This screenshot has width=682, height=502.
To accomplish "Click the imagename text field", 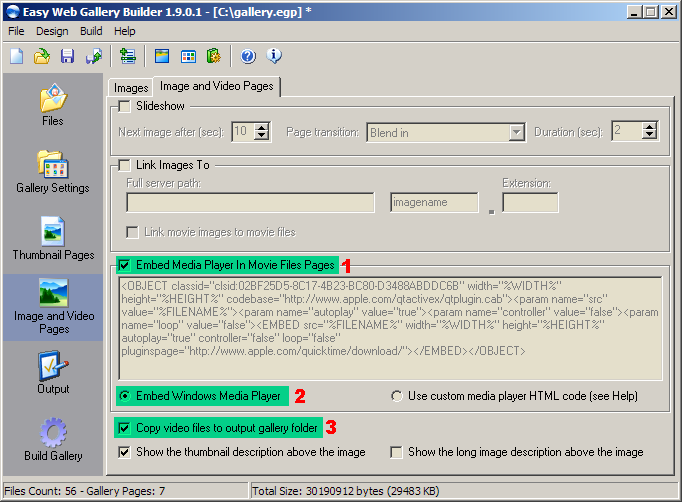I will 434,203.
